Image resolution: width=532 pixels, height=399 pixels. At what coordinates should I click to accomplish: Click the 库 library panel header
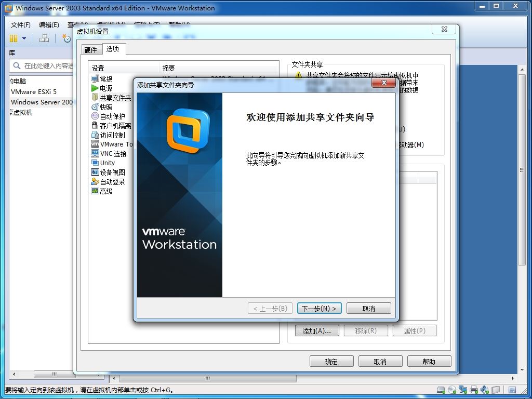point(12,52)
